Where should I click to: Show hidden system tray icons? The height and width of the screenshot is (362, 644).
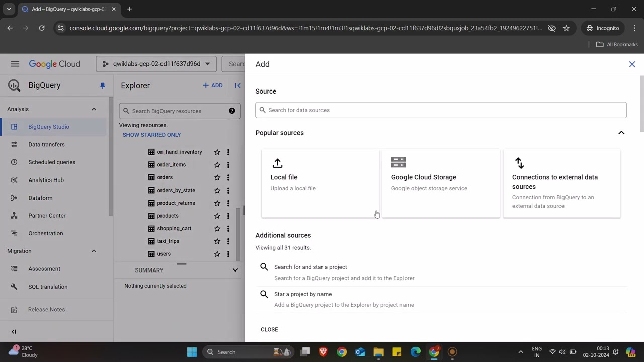pos(521,352)
